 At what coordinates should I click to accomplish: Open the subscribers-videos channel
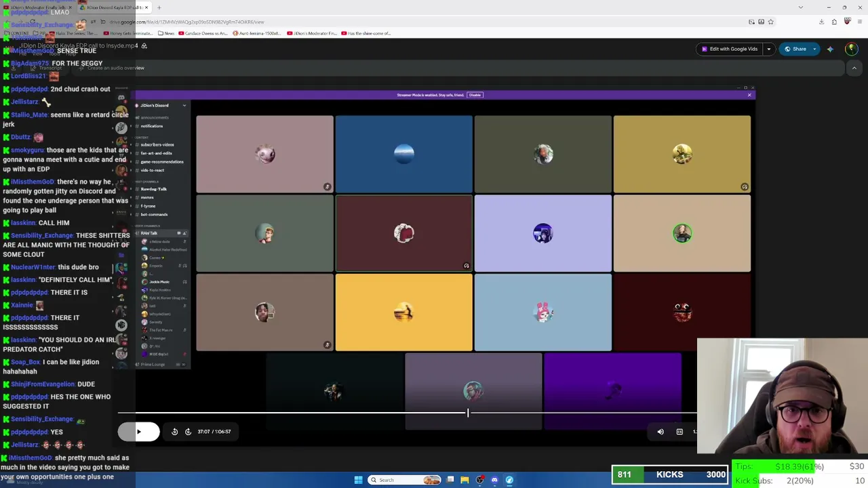[157, 144]
